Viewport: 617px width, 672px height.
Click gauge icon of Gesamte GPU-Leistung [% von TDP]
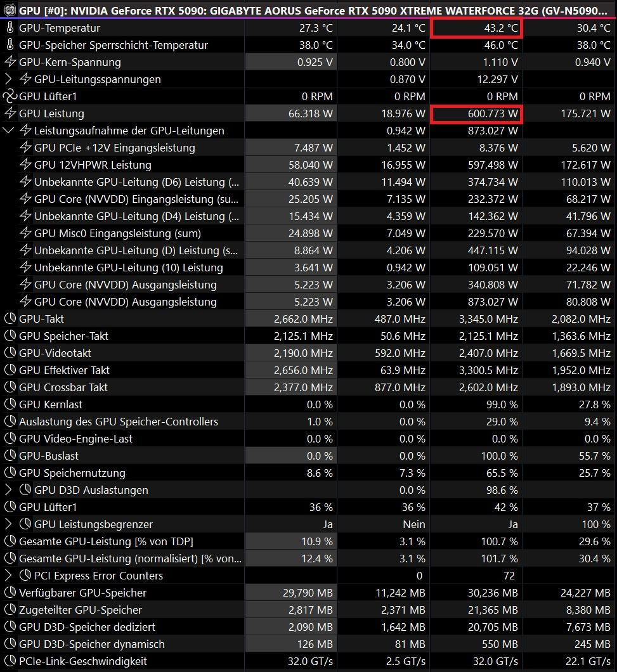(10, 541)
